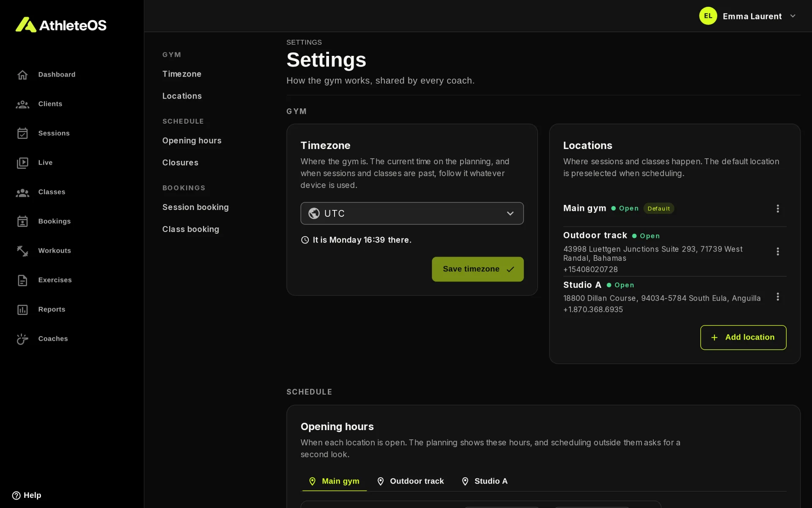This screenshot has width=812, height=508.
Task: Expand Emma Laurent account chevron
Action: point(793,16)
